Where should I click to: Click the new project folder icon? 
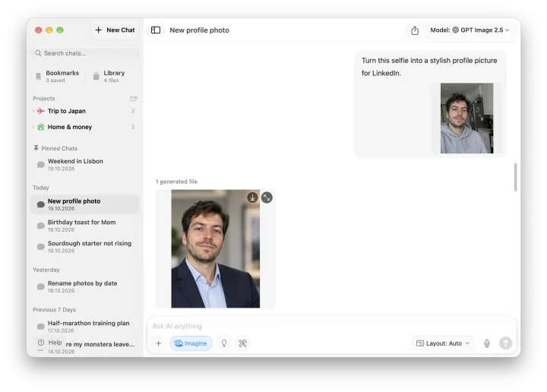tap(133, 99)
